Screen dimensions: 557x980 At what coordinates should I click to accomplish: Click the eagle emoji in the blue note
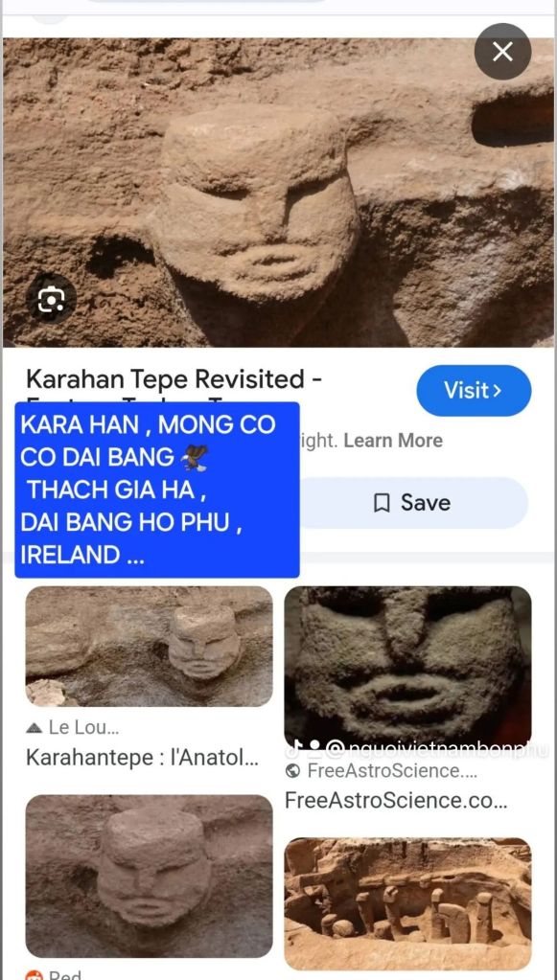point(194,457)
